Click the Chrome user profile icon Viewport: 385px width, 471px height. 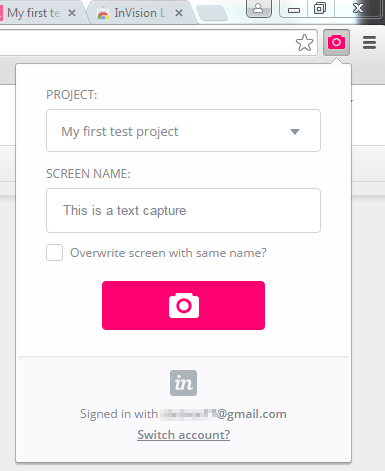pos(258,8)
